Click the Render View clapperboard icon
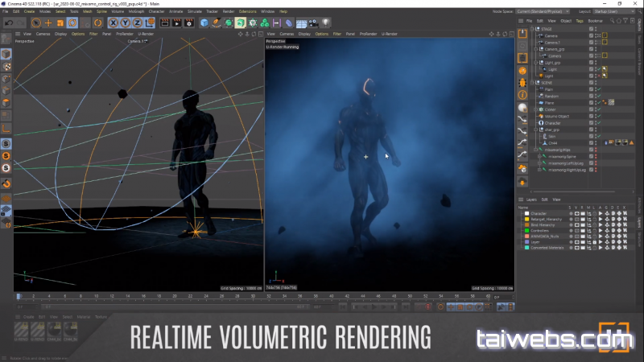 (166, 23)
